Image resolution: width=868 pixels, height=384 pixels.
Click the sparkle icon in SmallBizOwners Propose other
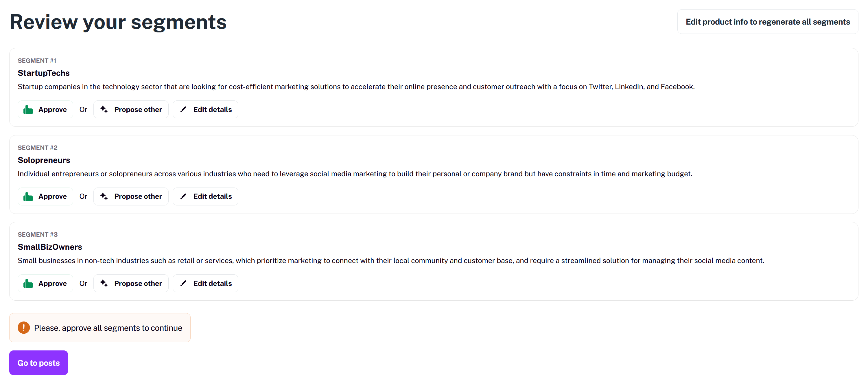[104, 283]
